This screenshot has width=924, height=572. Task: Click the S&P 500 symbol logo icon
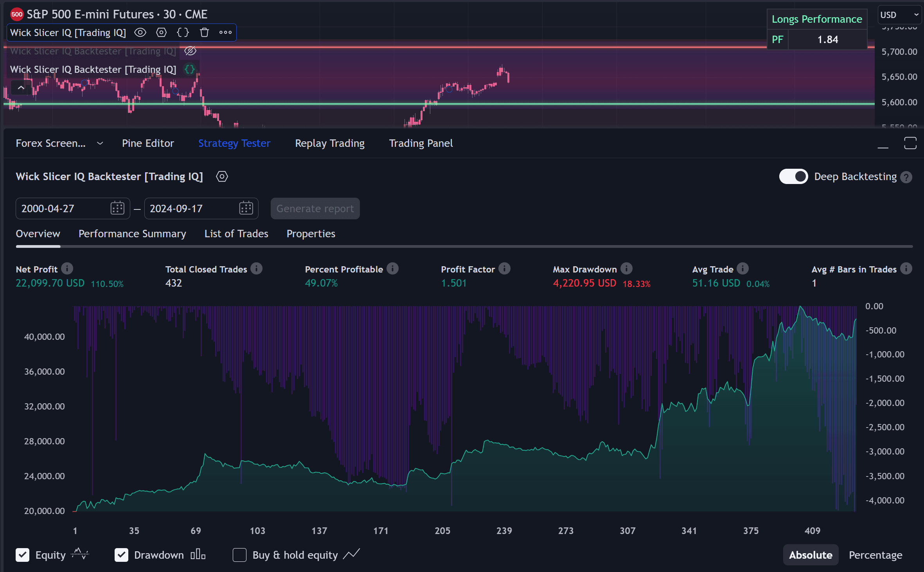click(17, 14)
